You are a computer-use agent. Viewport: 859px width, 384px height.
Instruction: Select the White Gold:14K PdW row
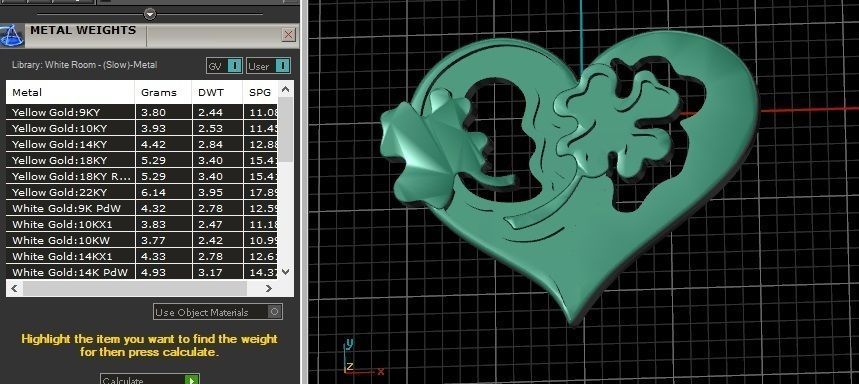point(142,272)
